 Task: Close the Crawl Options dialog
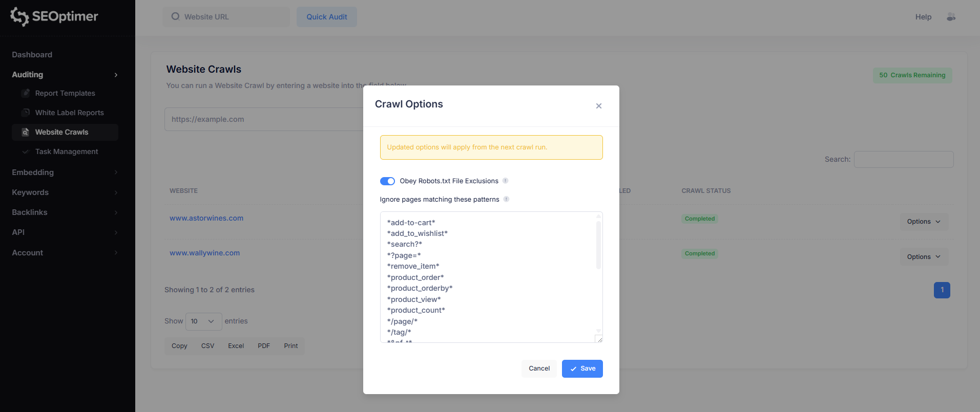[x=598, y=106]
